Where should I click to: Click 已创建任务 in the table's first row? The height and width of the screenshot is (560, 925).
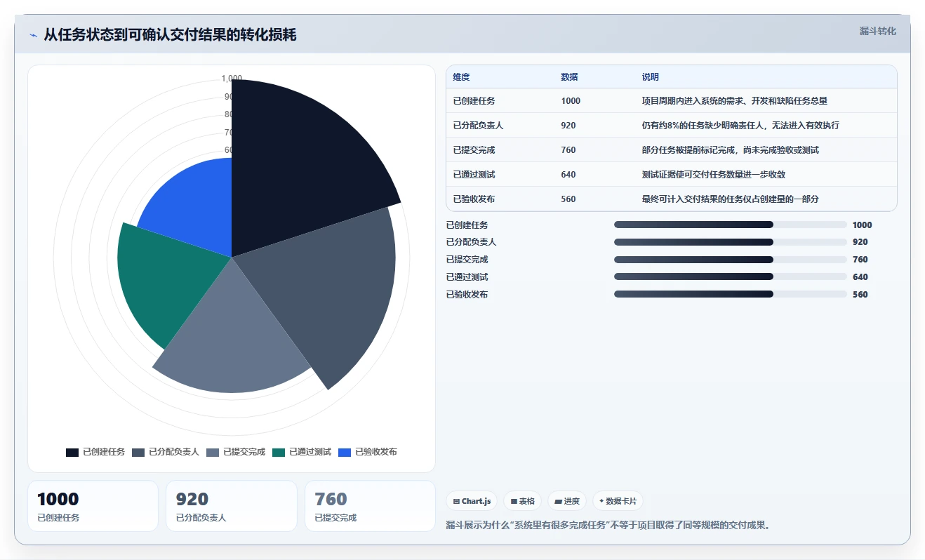point(474,101)
